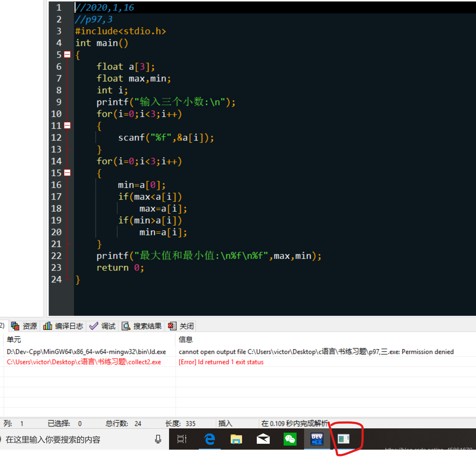Click the 编译日志 bar-chart compile log icon
Screen dimensions: 476x457
coord(48,326)
